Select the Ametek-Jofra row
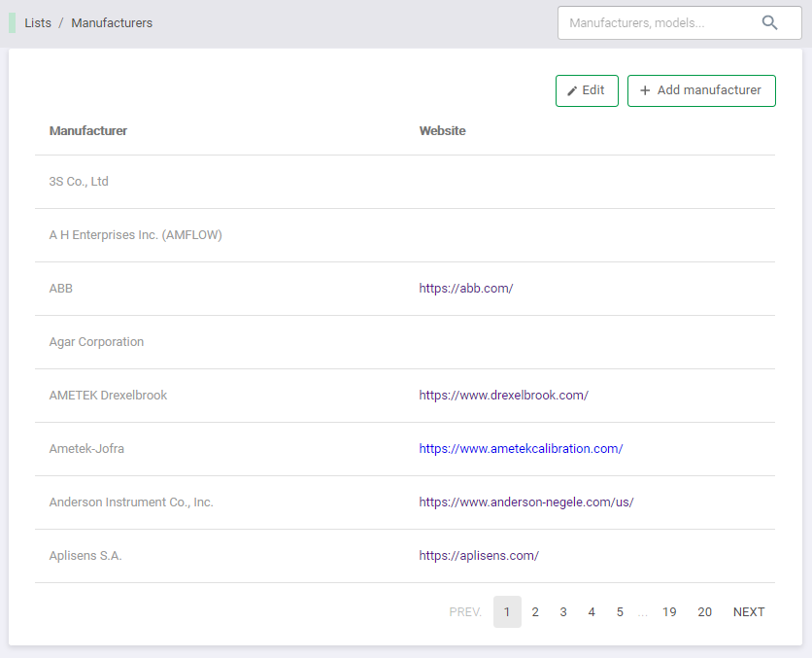 click(x=405, y=449)
